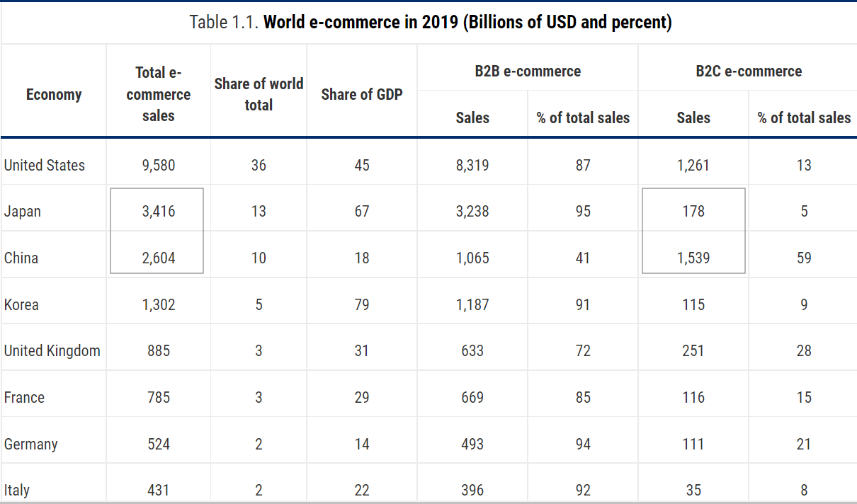Screen dimensions: 857x504
Task: Click the Economy column header
Action: point(54,95)
